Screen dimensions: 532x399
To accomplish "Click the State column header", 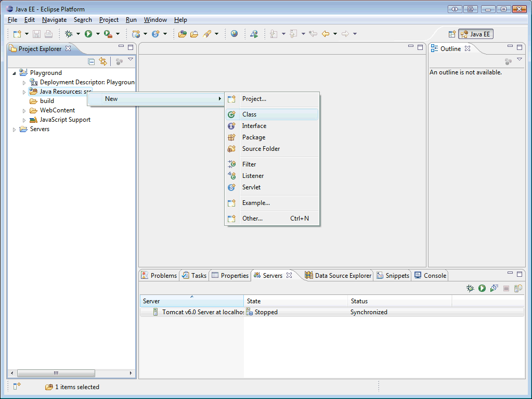I will (295, 301).
